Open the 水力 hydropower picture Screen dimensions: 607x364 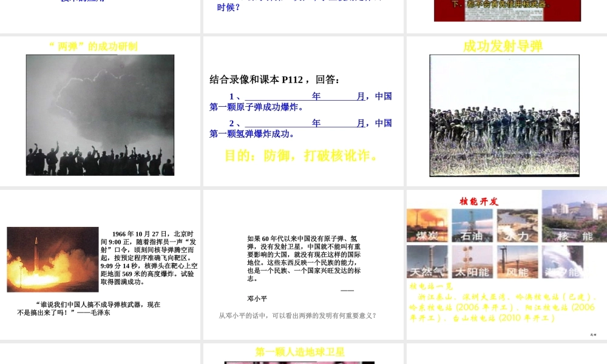click(x=518, y=226)
